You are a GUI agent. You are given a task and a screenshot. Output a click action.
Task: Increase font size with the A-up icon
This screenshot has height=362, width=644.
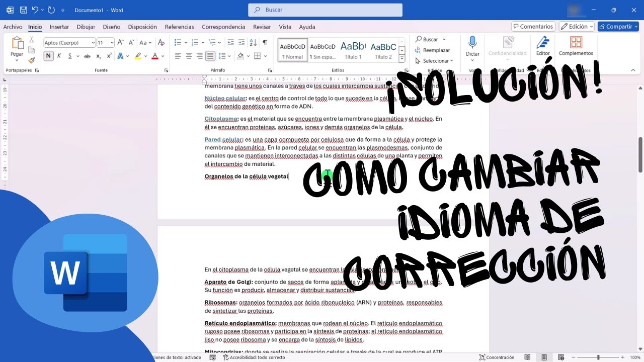(x=121, y=43)
